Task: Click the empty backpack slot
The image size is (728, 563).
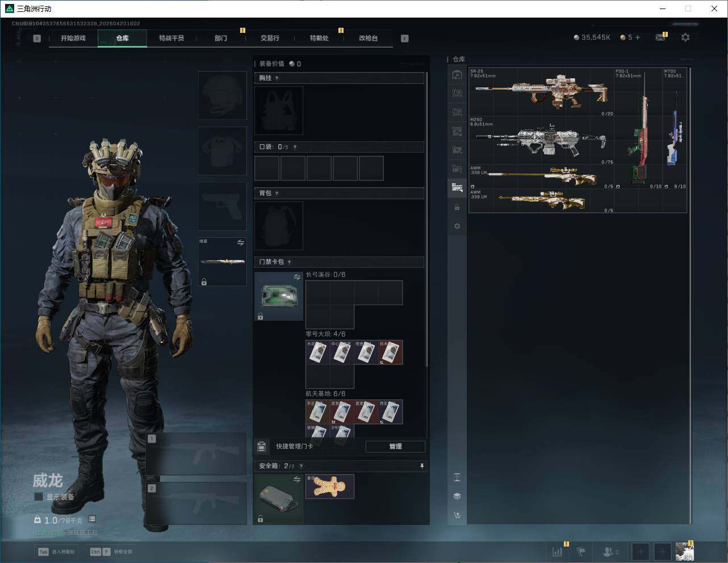Action: (x=279, y=226)
